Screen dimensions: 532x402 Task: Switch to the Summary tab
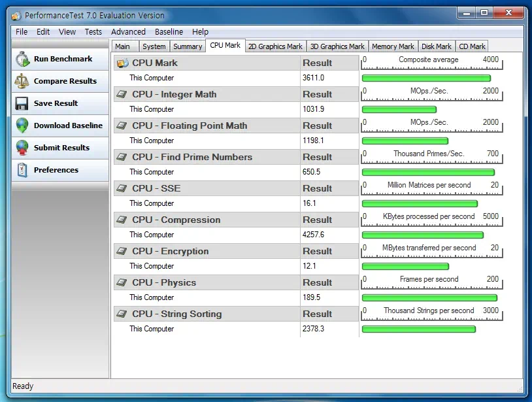[188, 46]
